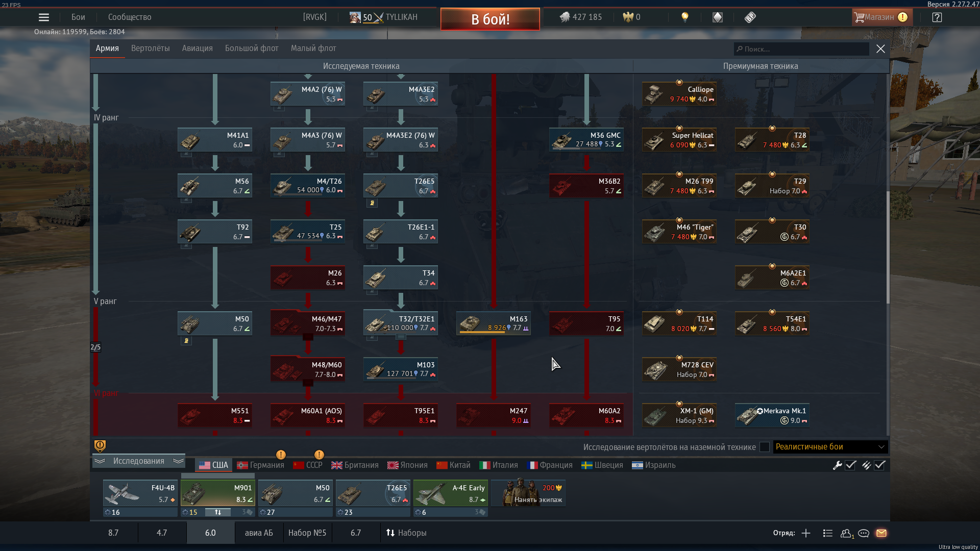
Task: Select the Германия nation tab
Action: (260, 465)
